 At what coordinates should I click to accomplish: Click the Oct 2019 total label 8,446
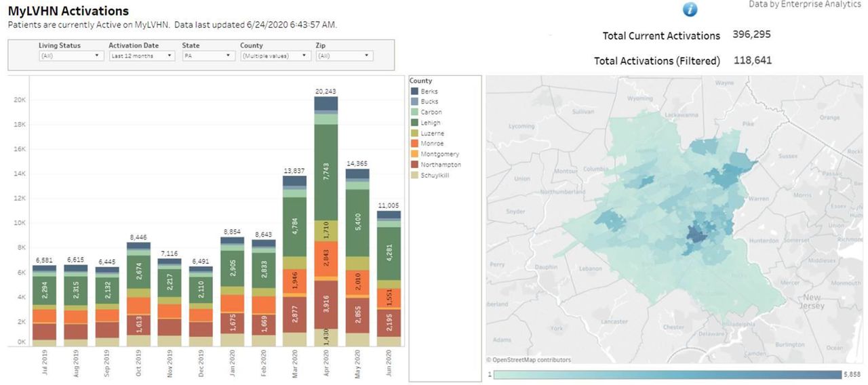pyautogui.click(x=138, y=237)
